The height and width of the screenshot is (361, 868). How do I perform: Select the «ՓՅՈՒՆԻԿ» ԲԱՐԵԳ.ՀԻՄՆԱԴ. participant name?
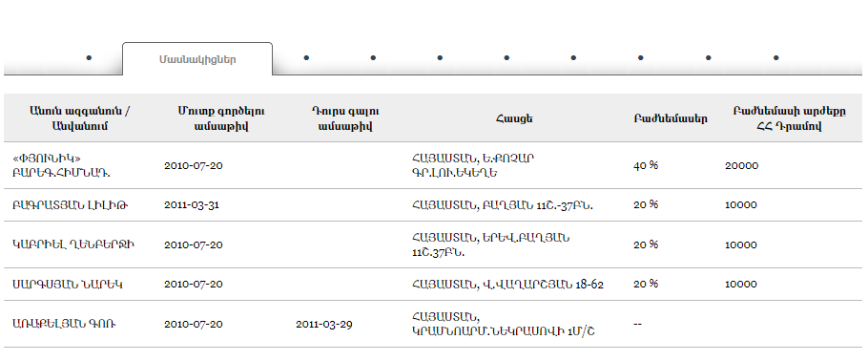point(61,165)
